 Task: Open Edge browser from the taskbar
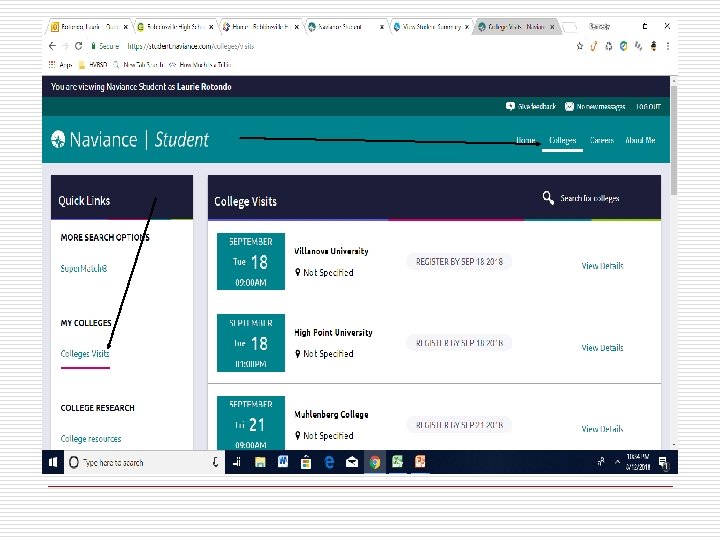[x=329, y=462]
